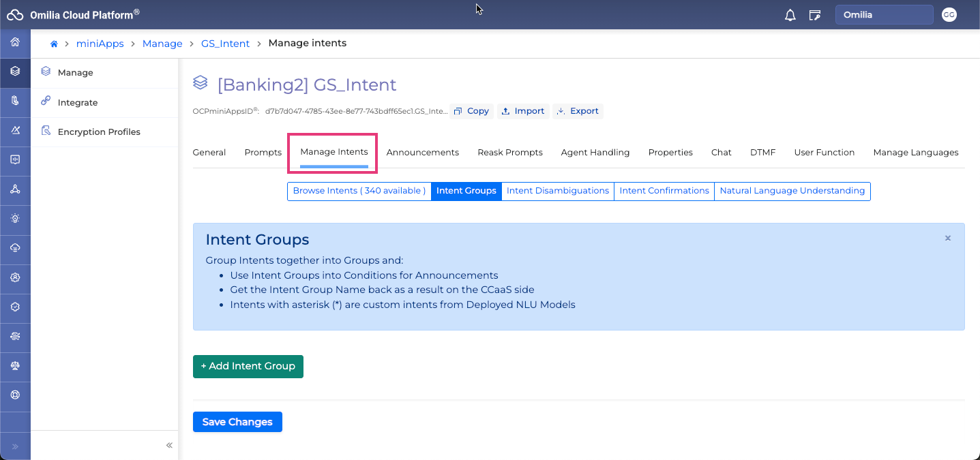
Task: Go to GS_Intent breadcrumb link
Action: (225, 44)
